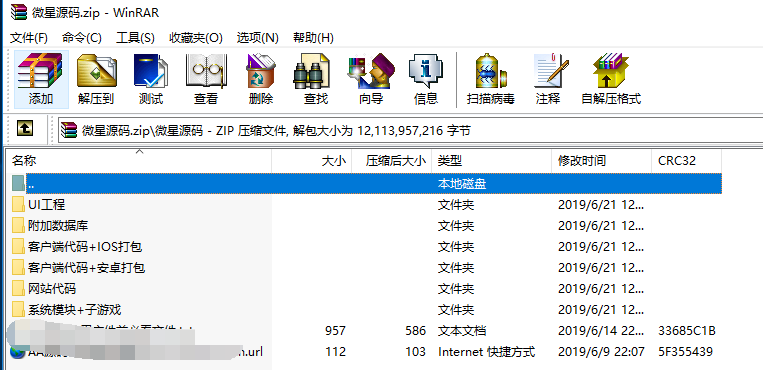The height and width of the screenshot is (370, 763).
Task: Click CRC32 value 5F355439
Action: [685, 352]
